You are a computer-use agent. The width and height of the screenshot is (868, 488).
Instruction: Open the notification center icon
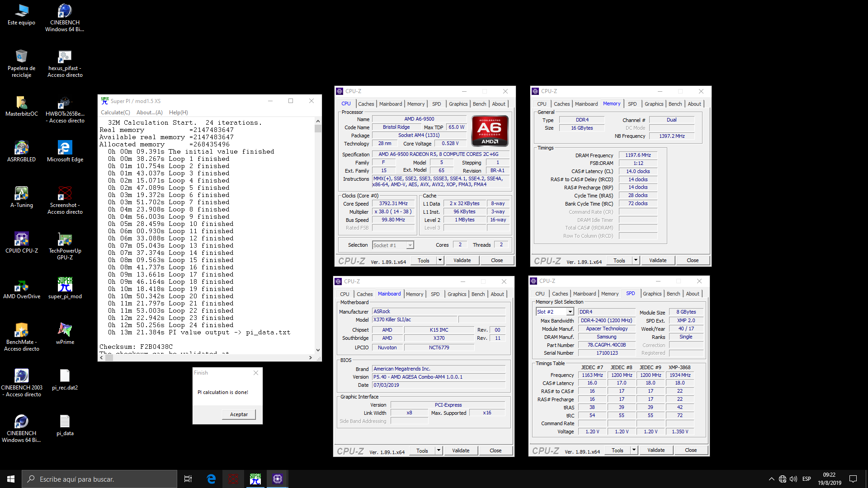[x=853, y=479]
